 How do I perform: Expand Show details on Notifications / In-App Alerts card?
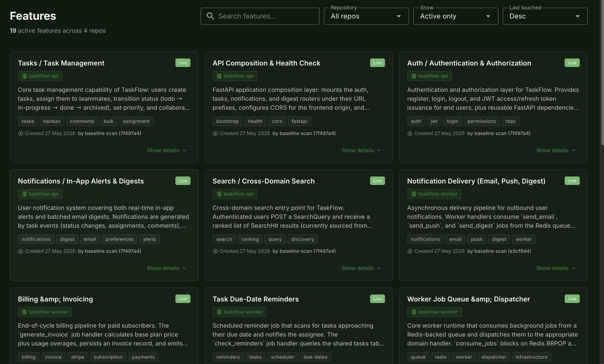(x=167, y=268)
